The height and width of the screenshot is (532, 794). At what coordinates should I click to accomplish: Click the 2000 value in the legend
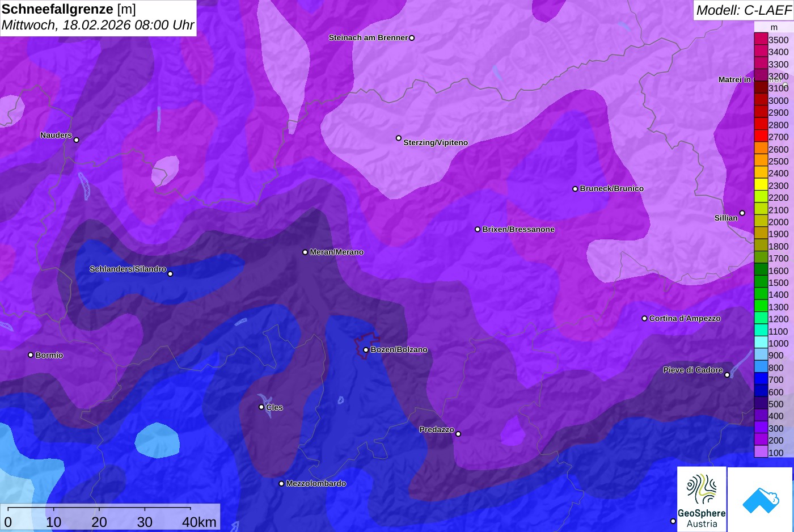(778, 222)
